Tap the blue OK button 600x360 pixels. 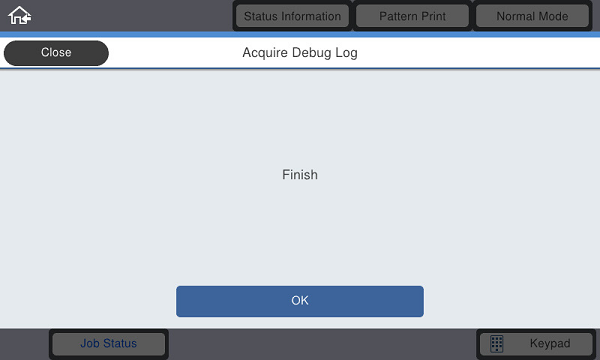tap(300, 301)
